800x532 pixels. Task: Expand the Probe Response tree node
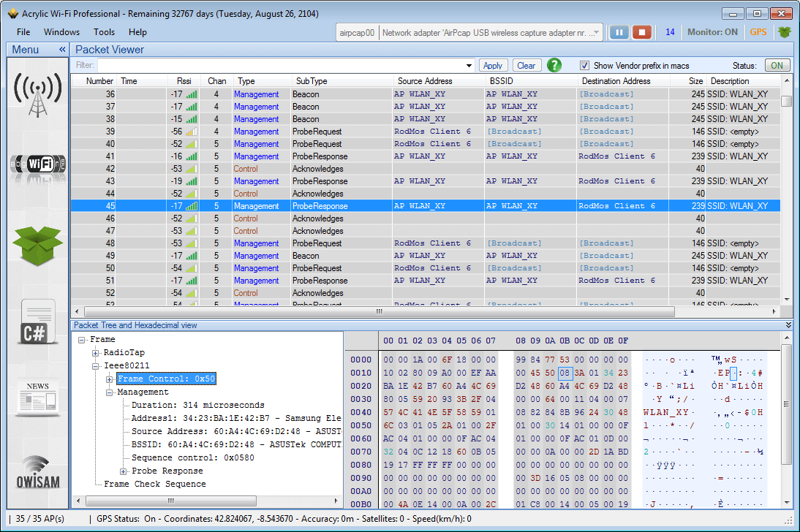tap(123, 471)
